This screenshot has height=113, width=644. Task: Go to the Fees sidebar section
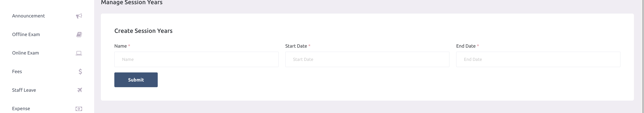click(47, 72)
